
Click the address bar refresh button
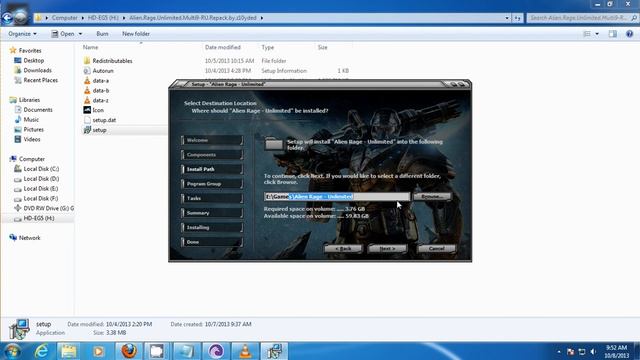[x=517, y=18]
